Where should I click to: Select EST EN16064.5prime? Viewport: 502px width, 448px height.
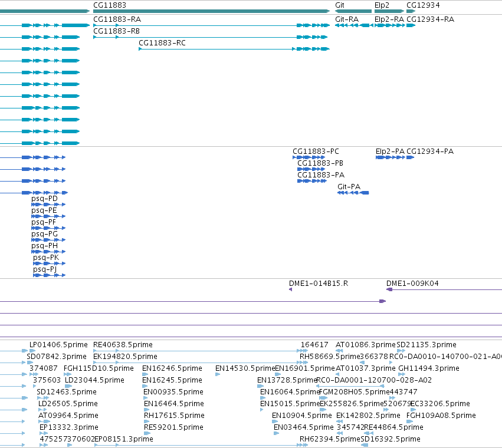[x=290, y=393]
